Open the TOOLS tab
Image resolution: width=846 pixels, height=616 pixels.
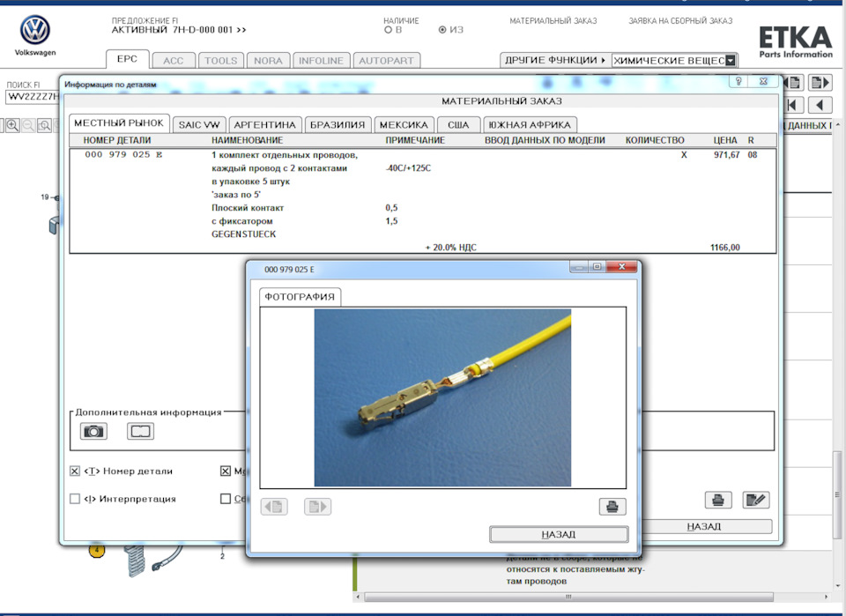tap(221, 61)
